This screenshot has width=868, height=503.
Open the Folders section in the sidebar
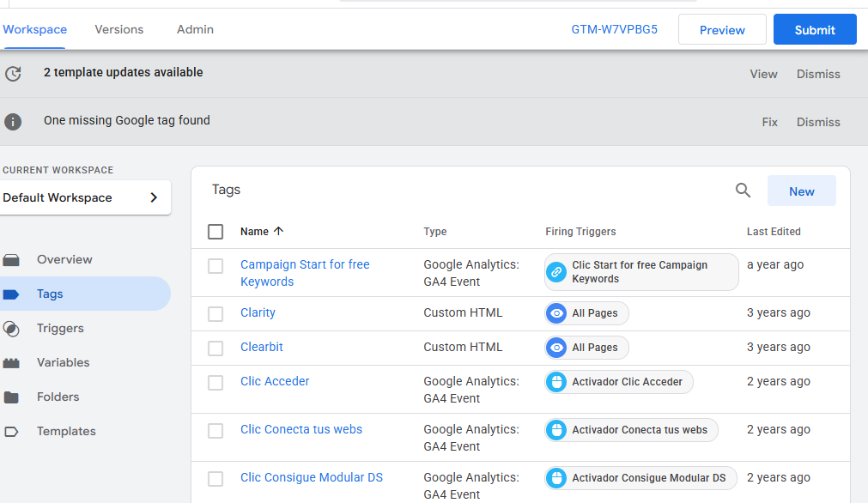pyautogui.click(x=58, y=397)
